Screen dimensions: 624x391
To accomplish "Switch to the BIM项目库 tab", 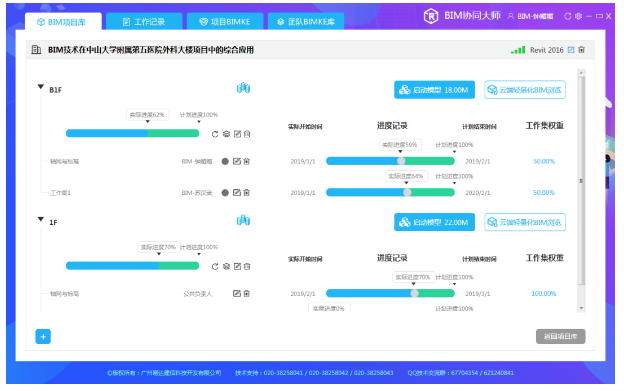I will coord(63,22).
